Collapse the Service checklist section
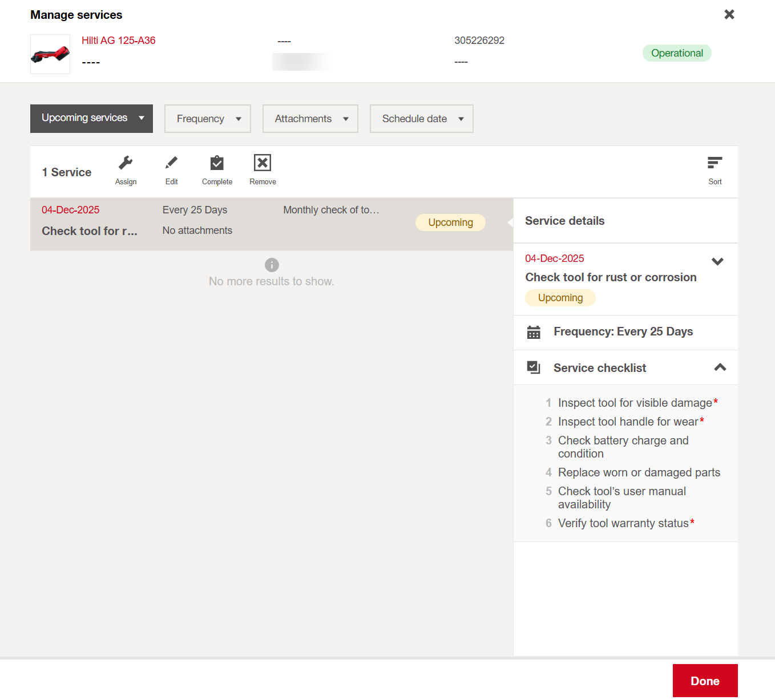 point(720,368)
